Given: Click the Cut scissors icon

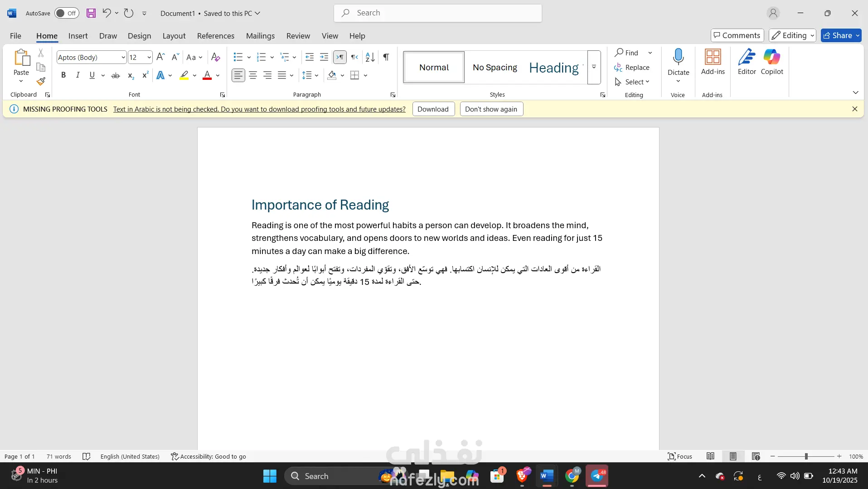Looking at the screenshot, I should pos(41,53).
